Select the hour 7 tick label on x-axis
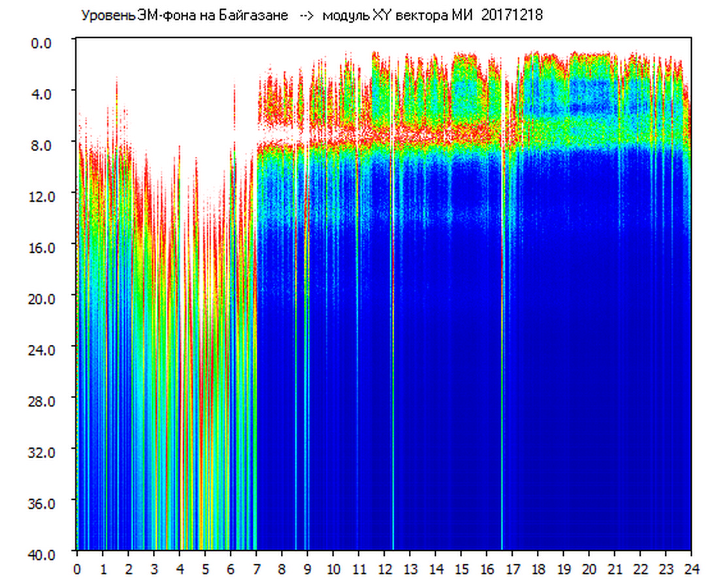 pos(256,568)
